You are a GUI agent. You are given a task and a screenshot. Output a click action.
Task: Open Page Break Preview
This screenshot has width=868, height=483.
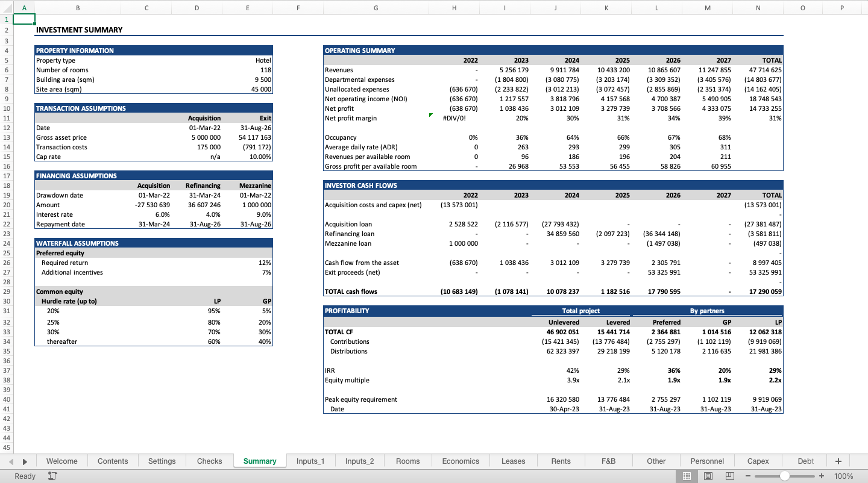point(730,476)
